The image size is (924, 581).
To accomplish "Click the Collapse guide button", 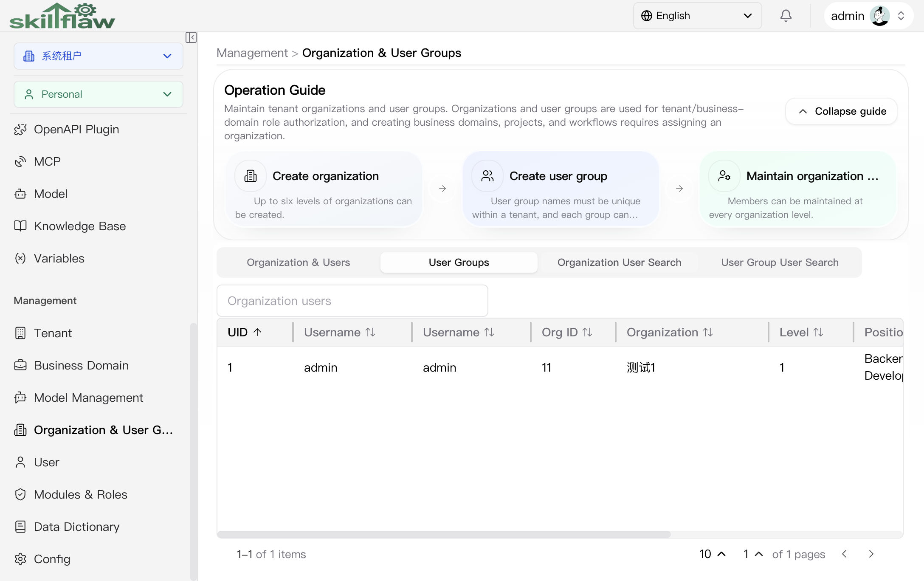I will [x=841, y=111].
